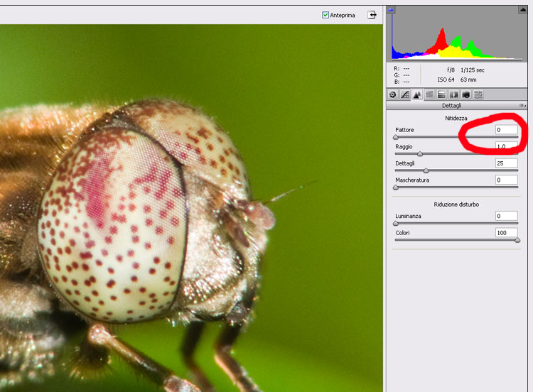533x392 pixels.
Task: Click the Dettagli slider handle
Action: coord(426,170)
